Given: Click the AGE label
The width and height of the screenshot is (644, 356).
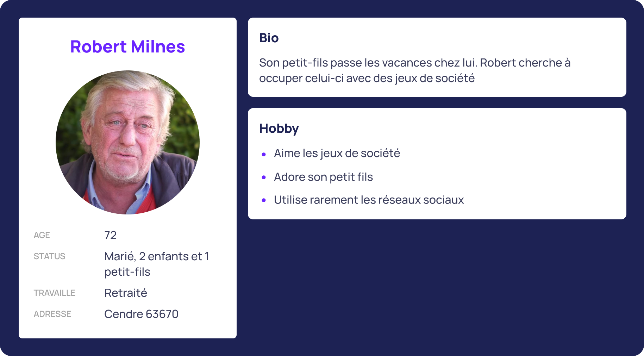Looking at the screenshot, I should coord(42,235).
